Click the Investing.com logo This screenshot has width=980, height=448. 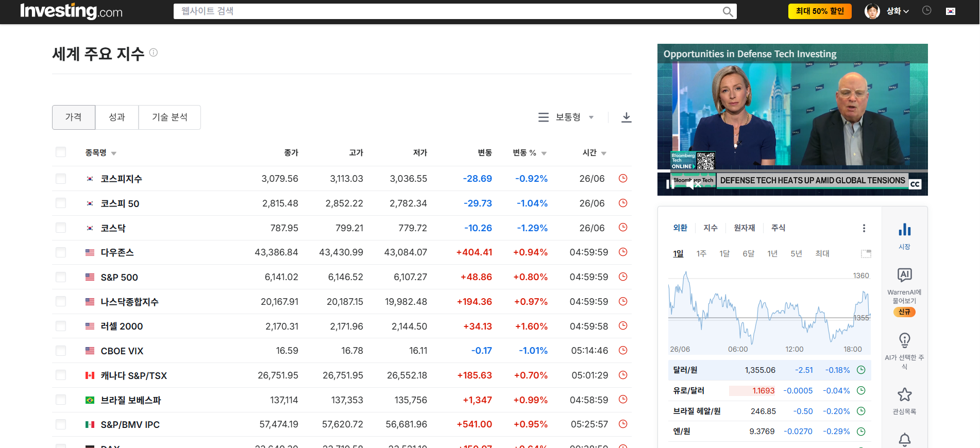[71, 11]
